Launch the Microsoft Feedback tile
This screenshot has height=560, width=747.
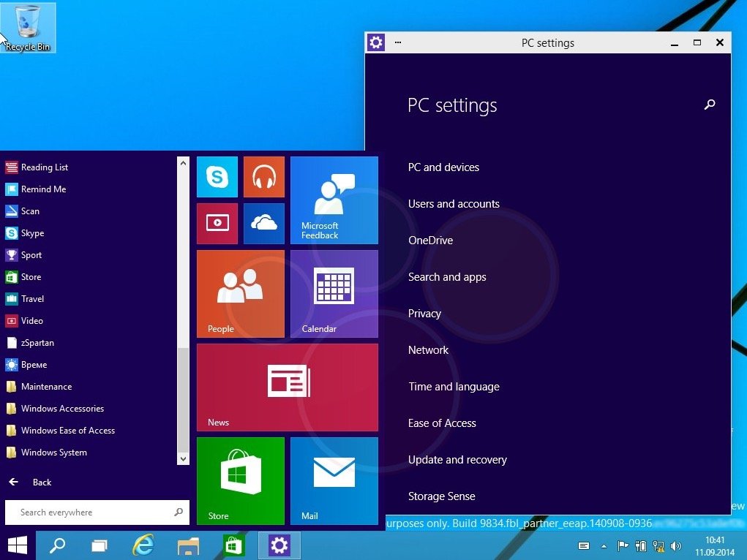pos(334,199)
